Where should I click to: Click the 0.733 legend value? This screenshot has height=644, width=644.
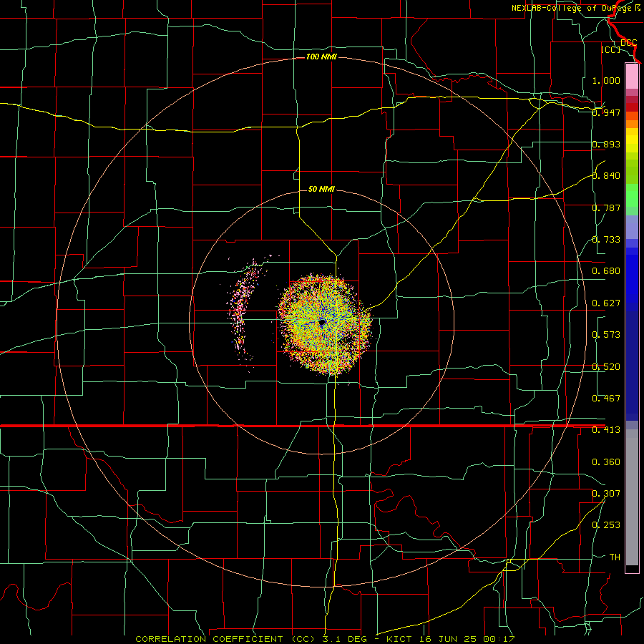click(606, 240)
